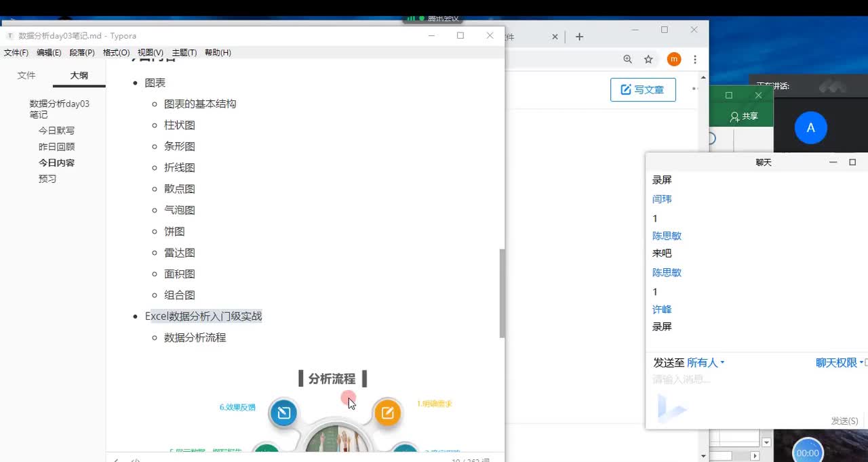868x462 pixels.
Task: Open the 所有人 recipient dropdown
Action: 706,362
